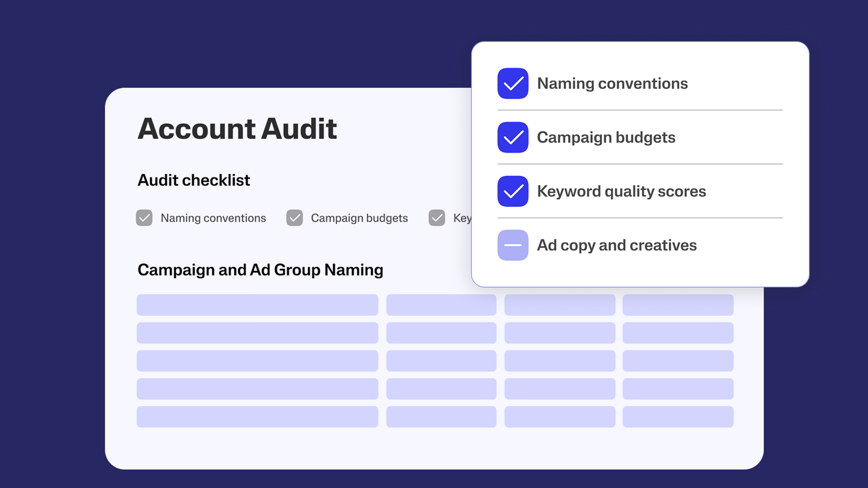Viewport: 868px width, 488px height.
Task: Click the gray Campaign budgets text in checklist
Action: 359,218
